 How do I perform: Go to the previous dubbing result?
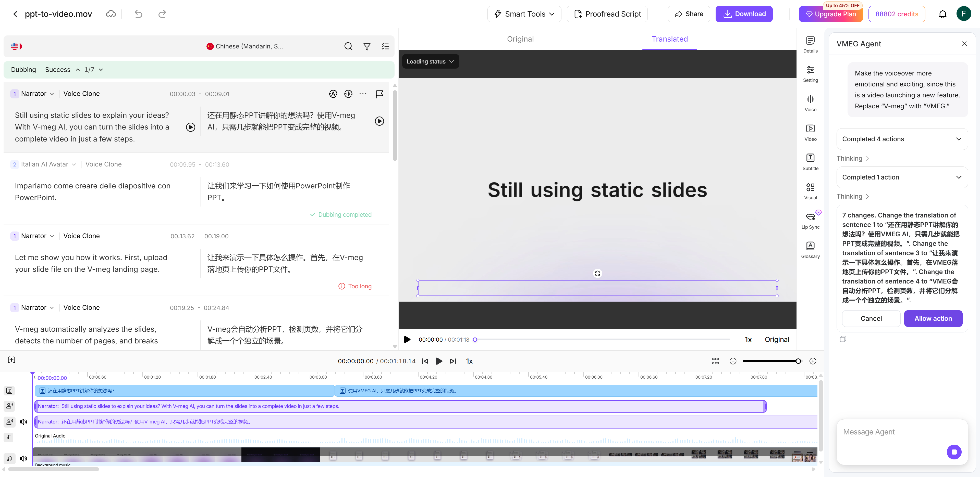[78, 70]
